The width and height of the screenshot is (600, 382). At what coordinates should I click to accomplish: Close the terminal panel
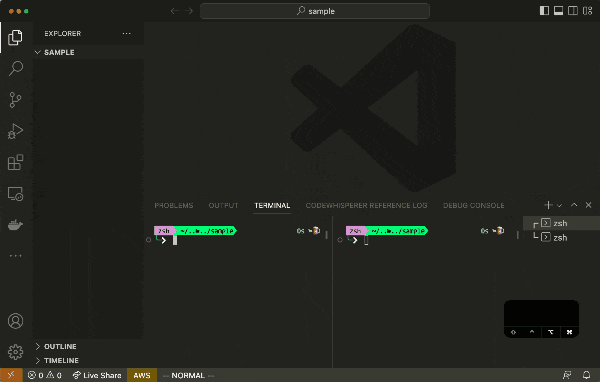[x=589, y=205]
